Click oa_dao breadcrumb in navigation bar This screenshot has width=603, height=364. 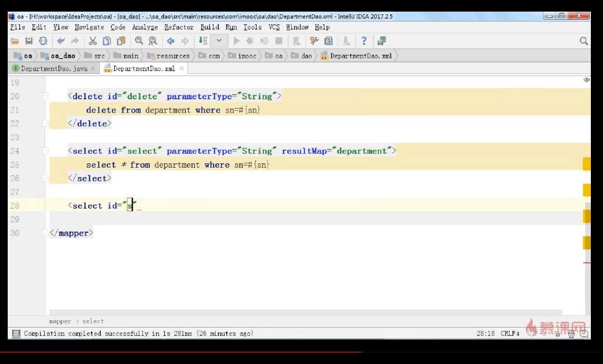(x=58, y=56)
